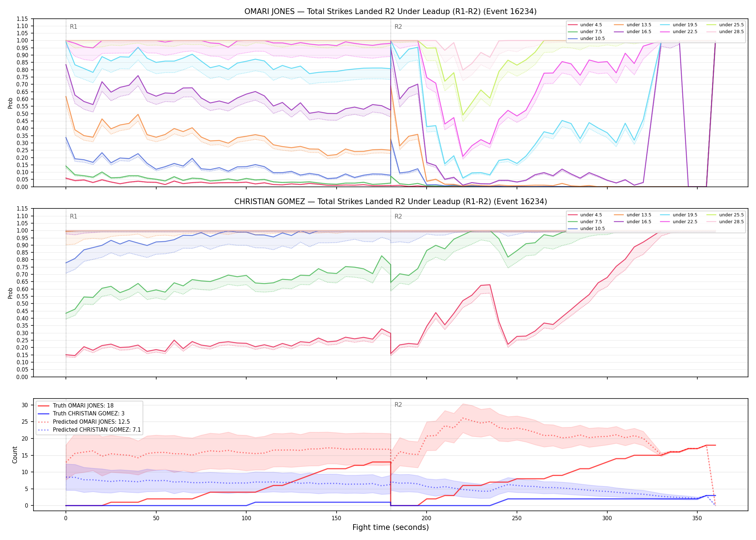This screenshot has width=756, height=540.
Task: Click the R1 marker in Omari Jones chart
Action: click(73, 27)
